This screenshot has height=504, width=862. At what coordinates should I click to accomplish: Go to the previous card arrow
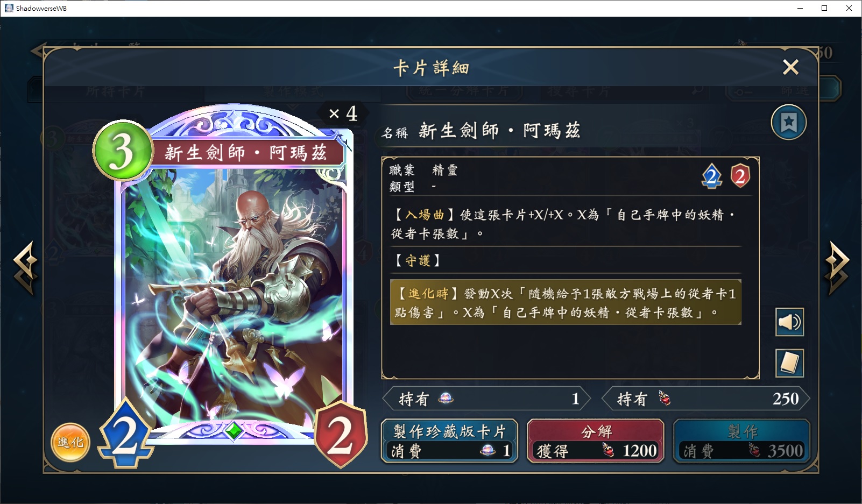pyautogui.click(x=25, y=267)
